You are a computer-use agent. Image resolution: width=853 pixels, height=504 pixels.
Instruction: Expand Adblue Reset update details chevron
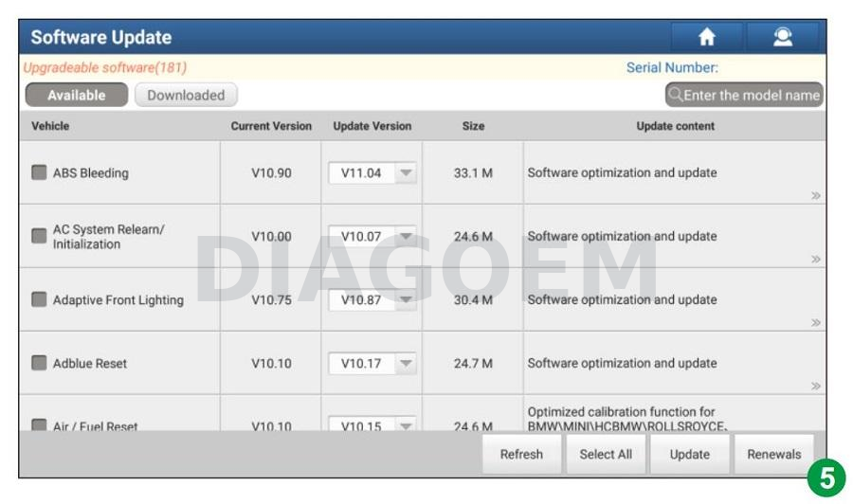click(x=815, y=386)
